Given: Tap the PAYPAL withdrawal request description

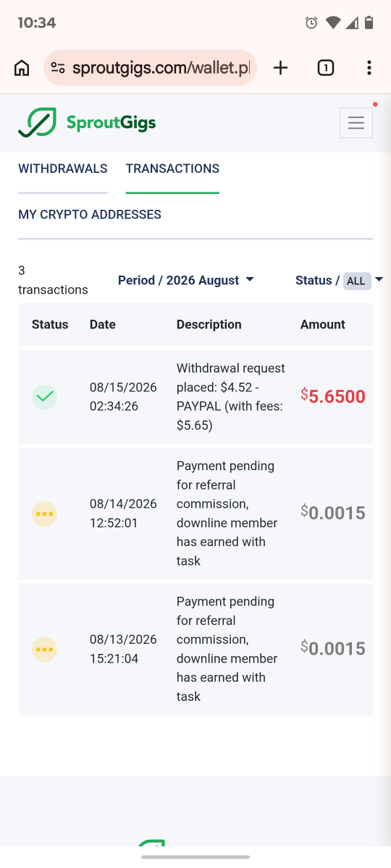Looking at the screenshot, I should [x=231, y=396].
